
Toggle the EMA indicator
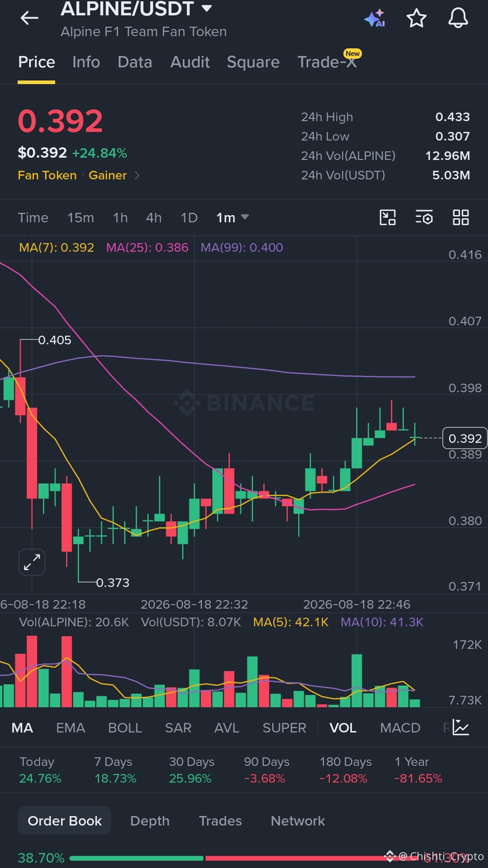(x=70, y=727)
